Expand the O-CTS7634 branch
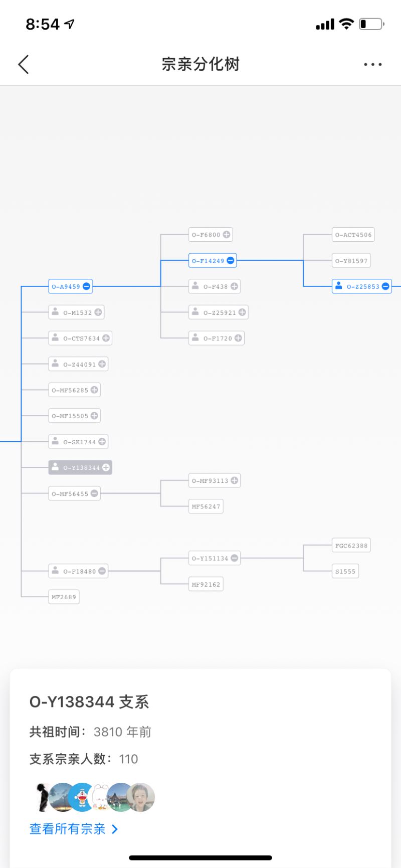Viewport: 401px width, 868px height. (106, 338)
